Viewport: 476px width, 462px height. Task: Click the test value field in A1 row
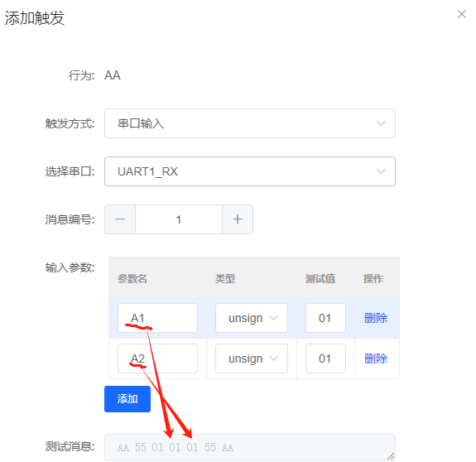[325, 318]
